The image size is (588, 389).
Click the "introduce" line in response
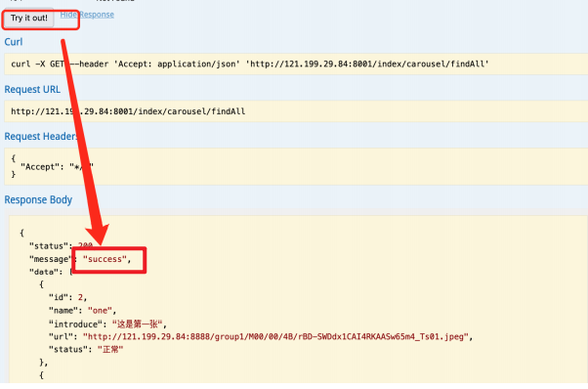point(107,324)
